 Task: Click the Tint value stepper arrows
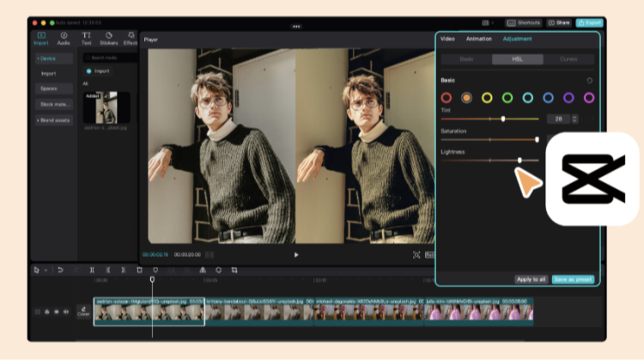click(574, 119)
